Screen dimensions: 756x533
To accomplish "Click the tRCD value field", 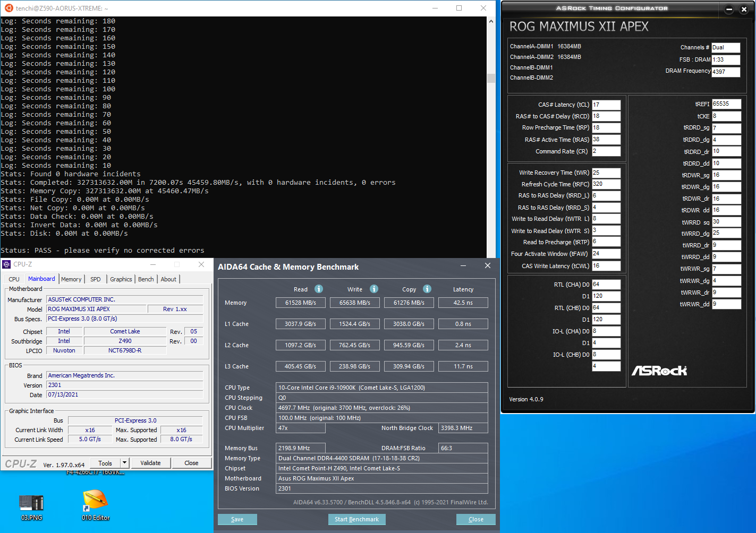I will click(606, 116).
